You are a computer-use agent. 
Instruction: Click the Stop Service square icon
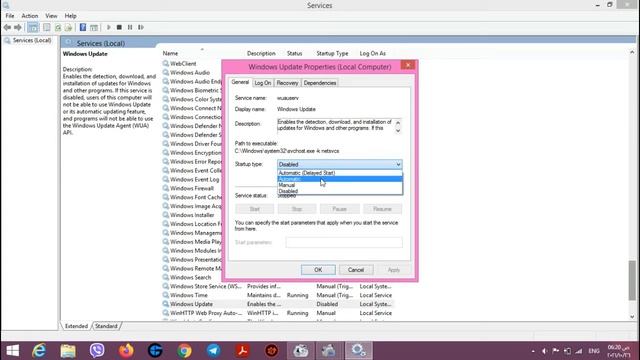click(119, 27)
